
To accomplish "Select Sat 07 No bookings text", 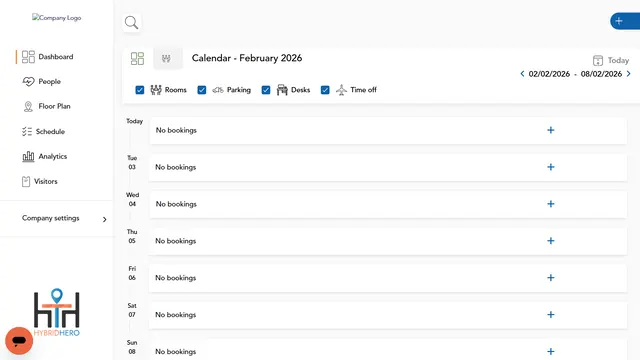I will tap(176, 315).
